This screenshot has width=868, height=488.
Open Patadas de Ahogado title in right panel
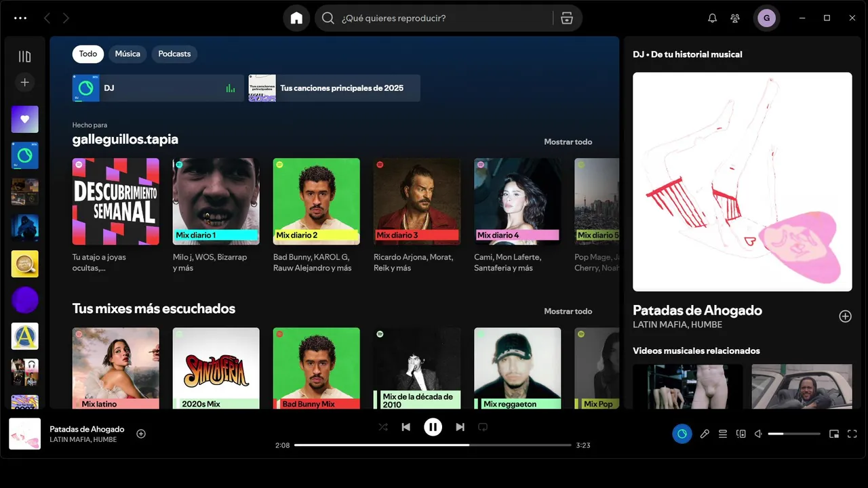click(697, 310)
